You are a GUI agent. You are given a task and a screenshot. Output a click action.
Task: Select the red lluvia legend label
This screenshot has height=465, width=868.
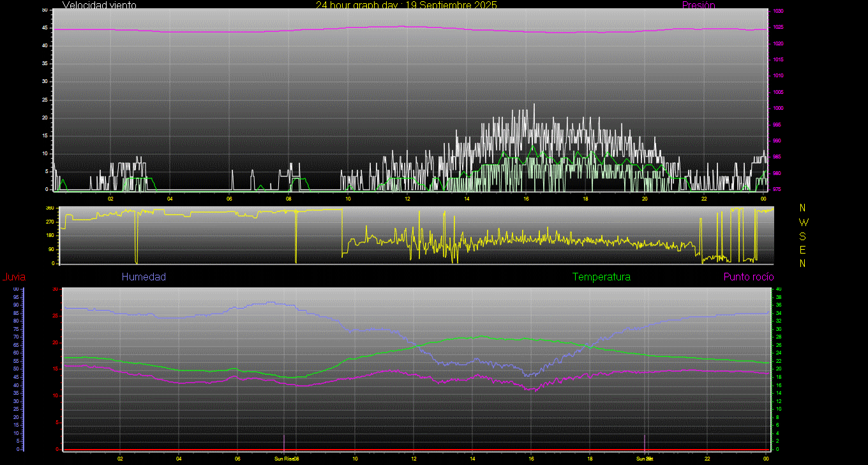pos(13,277)
